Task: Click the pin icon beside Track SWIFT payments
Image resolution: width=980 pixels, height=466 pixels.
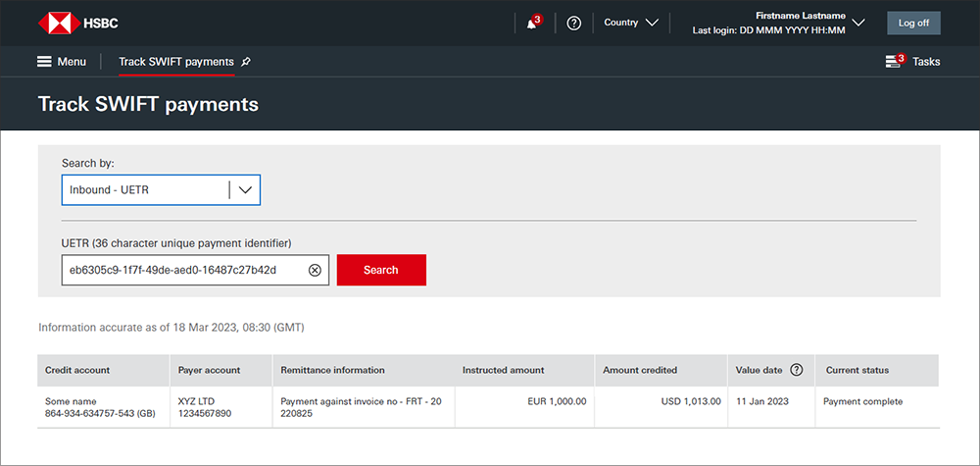Action: tap(246, 62)
